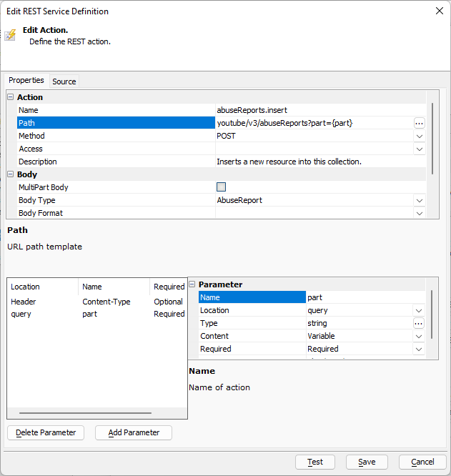The image size is (451, 476).
Task: Select the Method property row label
Action: pos(116,136)
